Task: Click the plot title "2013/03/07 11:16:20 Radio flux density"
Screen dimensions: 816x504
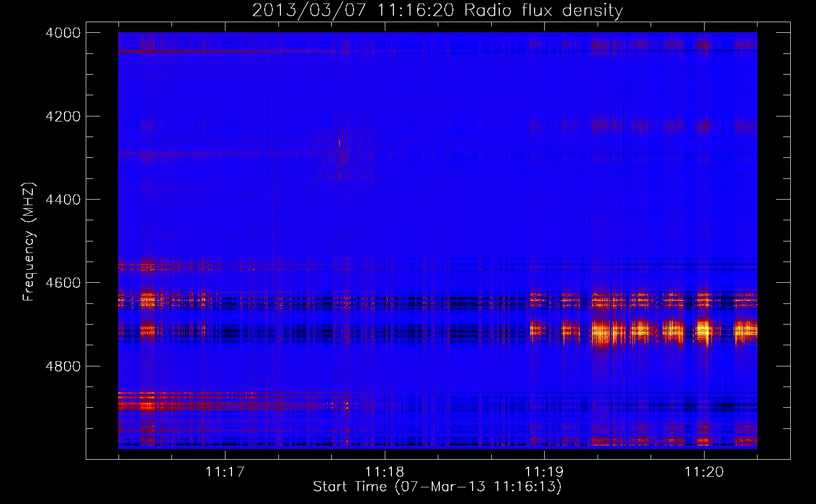Action: point(437,11)
